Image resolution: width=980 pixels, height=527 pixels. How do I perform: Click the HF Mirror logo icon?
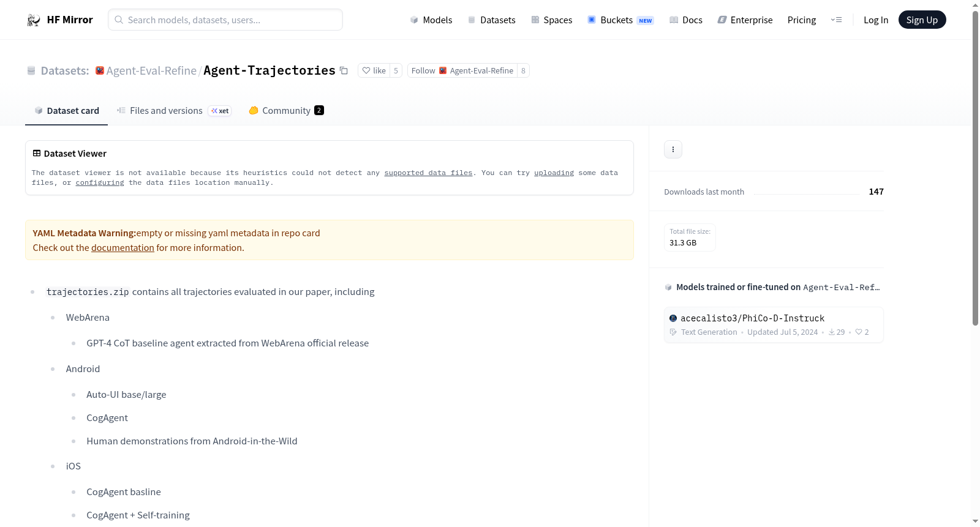[x=34, y=20]
